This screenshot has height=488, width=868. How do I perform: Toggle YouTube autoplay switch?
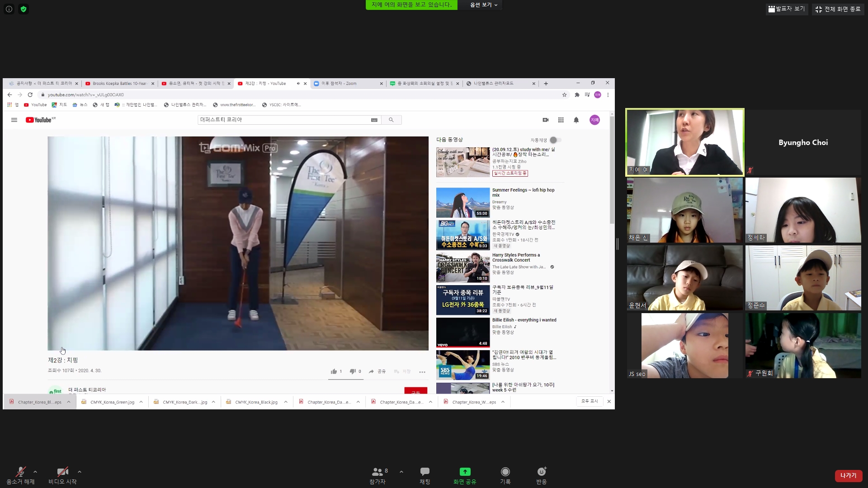pyautogui.click(x=555, y=140)
